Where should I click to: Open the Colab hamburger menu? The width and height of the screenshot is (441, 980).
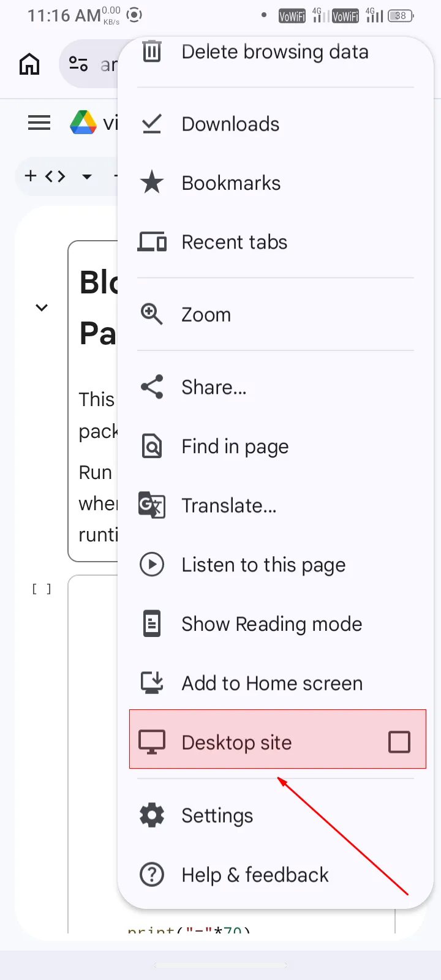click(x=39, y=123)
